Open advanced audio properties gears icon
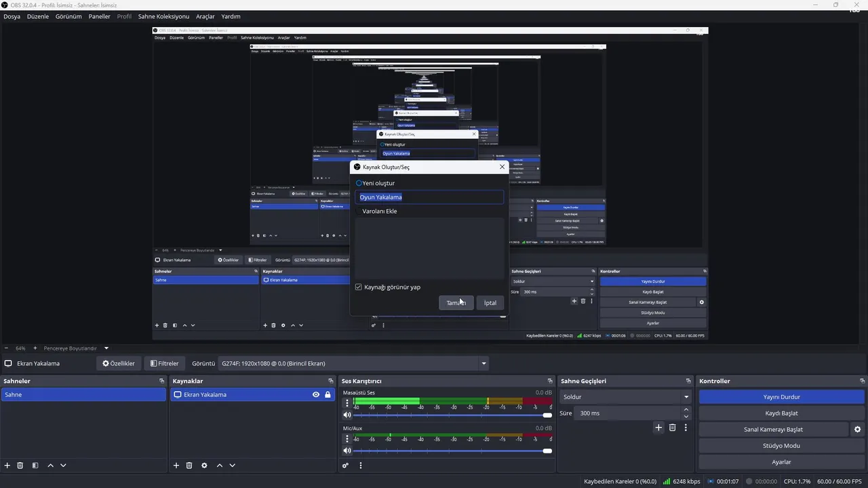Viewport: 868px width, 488px height. coord(345,466)
